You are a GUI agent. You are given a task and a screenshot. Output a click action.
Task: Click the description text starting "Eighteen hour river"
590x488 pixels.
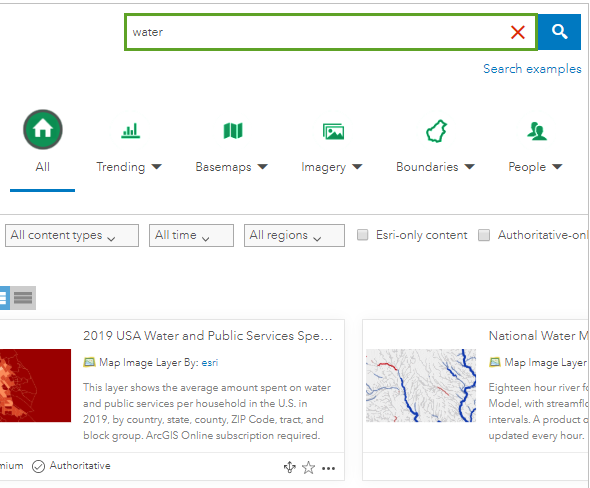point(538,411)
